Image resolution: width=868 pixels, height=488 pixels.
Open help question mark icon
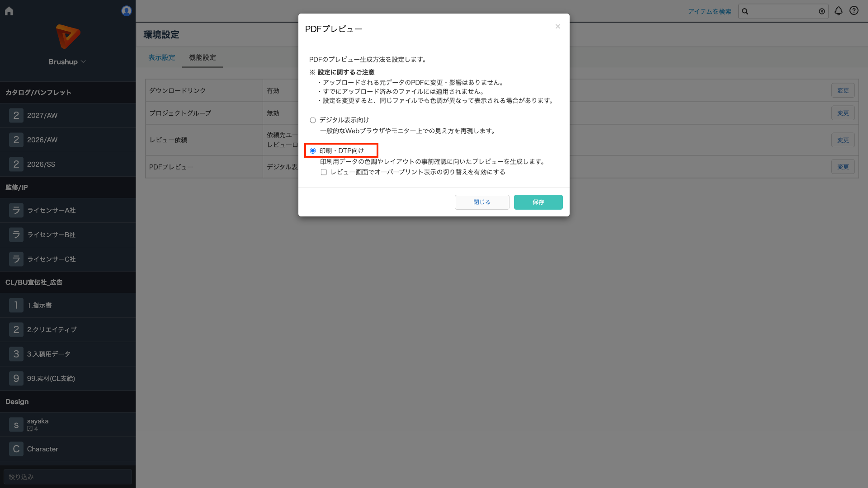854,11
